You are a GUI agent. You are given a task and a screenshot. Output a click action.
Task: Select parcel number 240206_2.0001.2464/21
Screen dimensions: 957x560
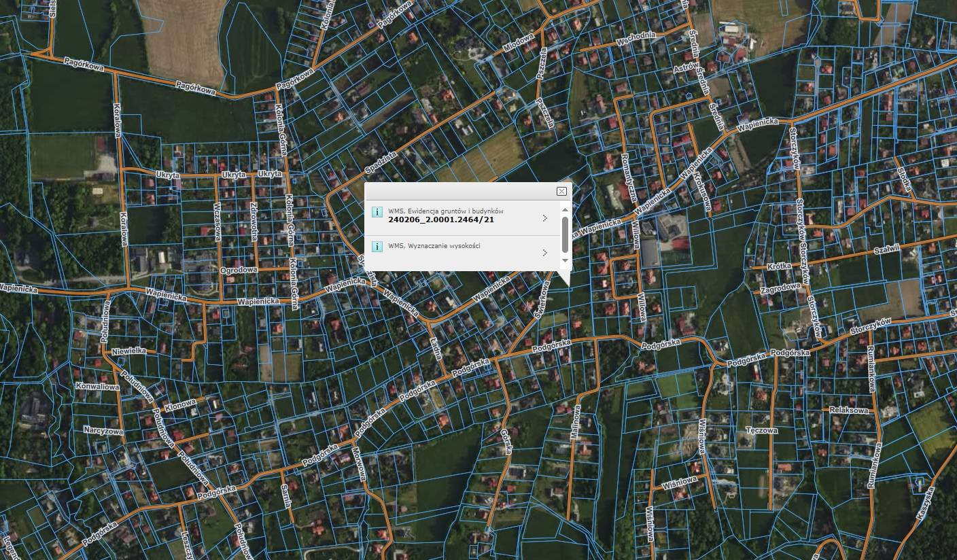[440, 220]
